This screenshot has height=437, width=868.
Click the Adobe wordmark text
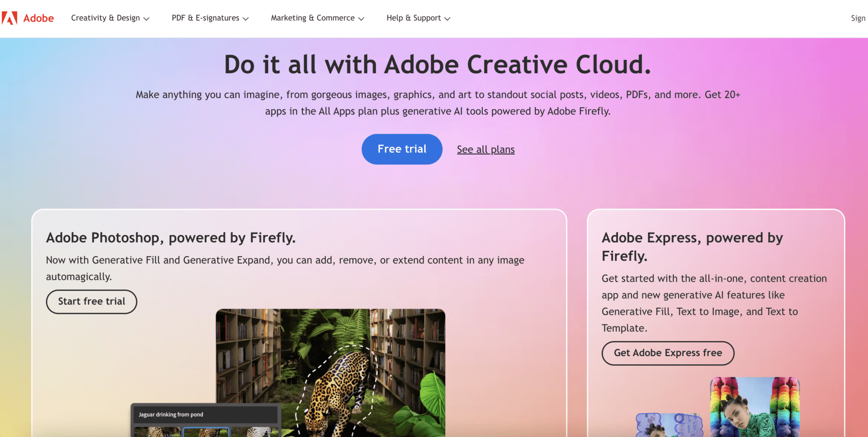pos(38,18)
